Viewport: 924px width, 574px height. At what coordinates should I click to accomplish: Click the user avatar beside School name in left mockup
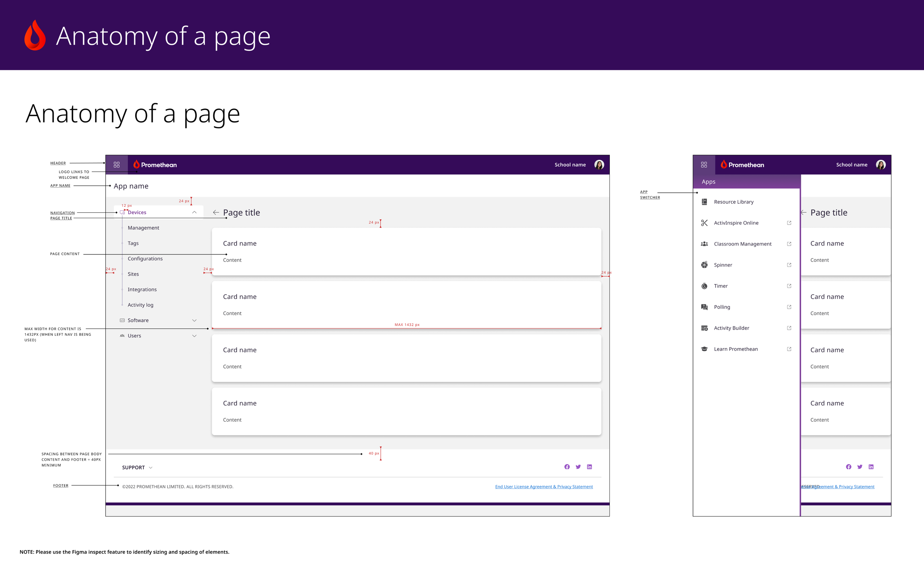click(x=599, y=165)
